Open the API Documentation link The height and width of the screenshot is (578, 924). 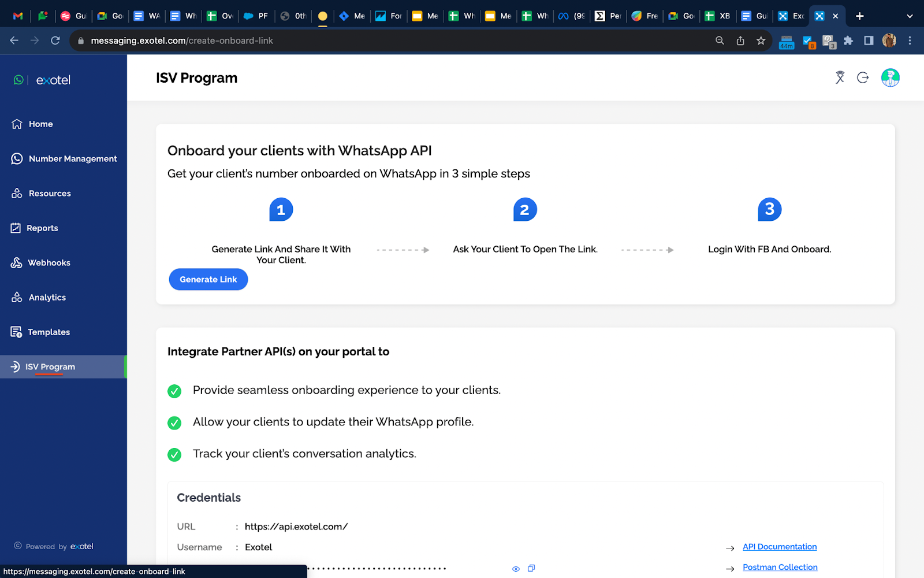[x=780, y=546]
